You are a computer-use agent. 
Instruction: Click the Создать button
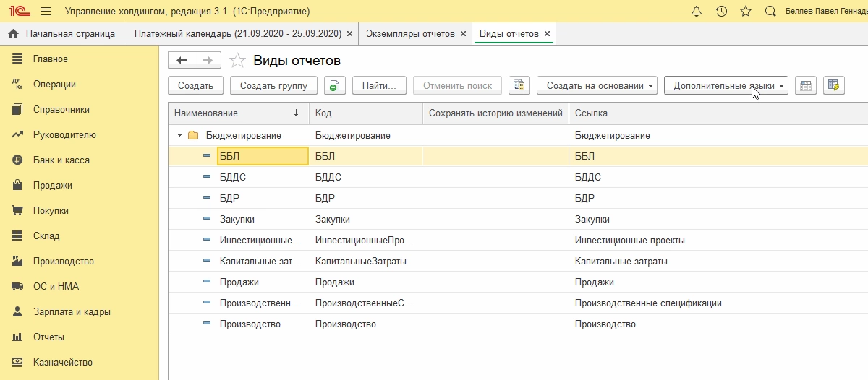pos(195,85)
